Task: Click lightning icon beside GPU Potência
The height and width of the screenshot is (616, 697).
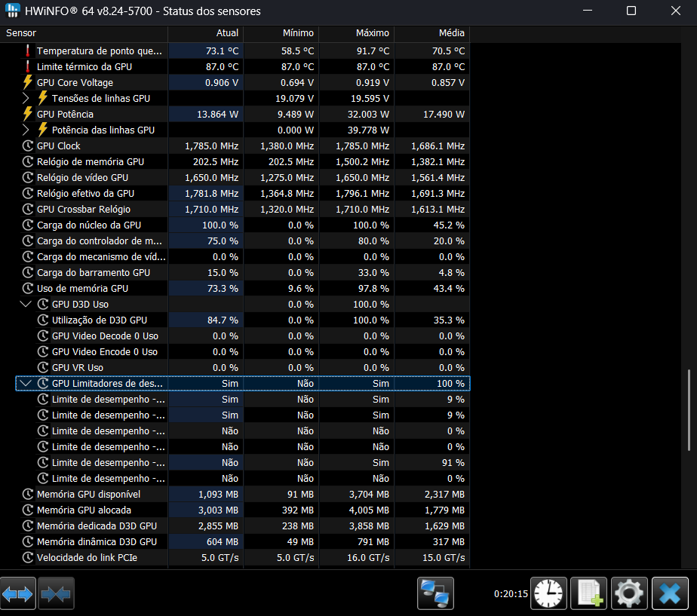Action: pyautogui.click(x=28, y=114)
